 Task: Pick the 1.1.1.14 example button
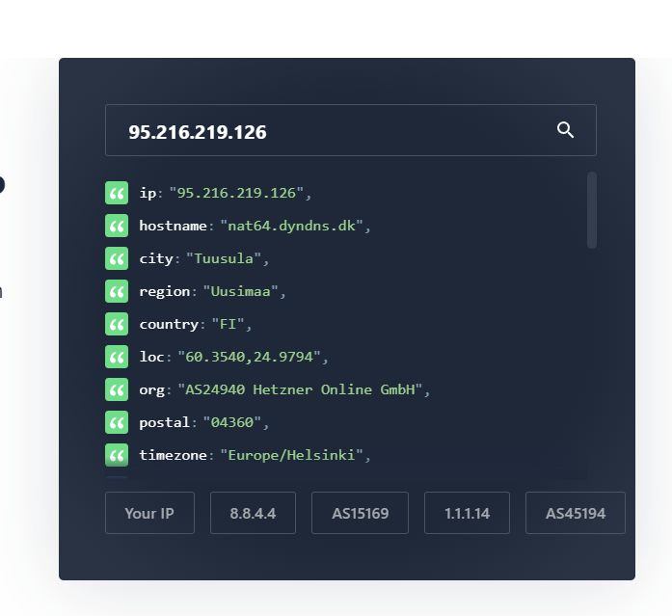click(467, 513)
